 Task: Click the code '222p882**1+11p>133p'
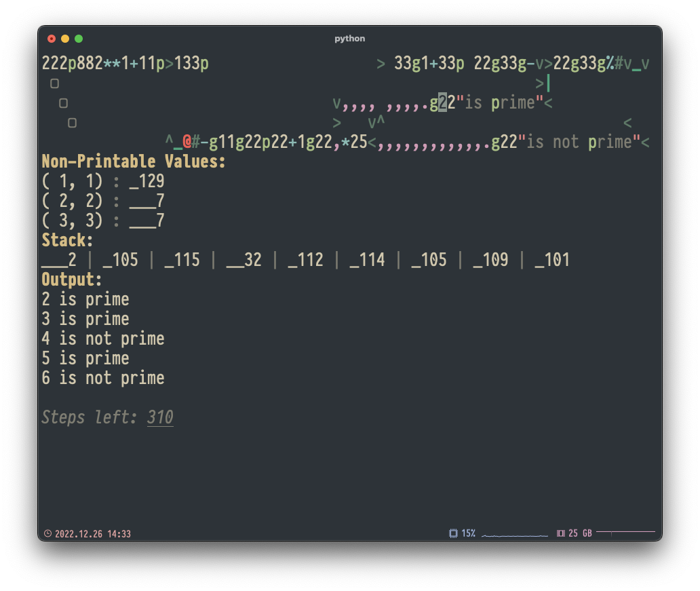125,63
